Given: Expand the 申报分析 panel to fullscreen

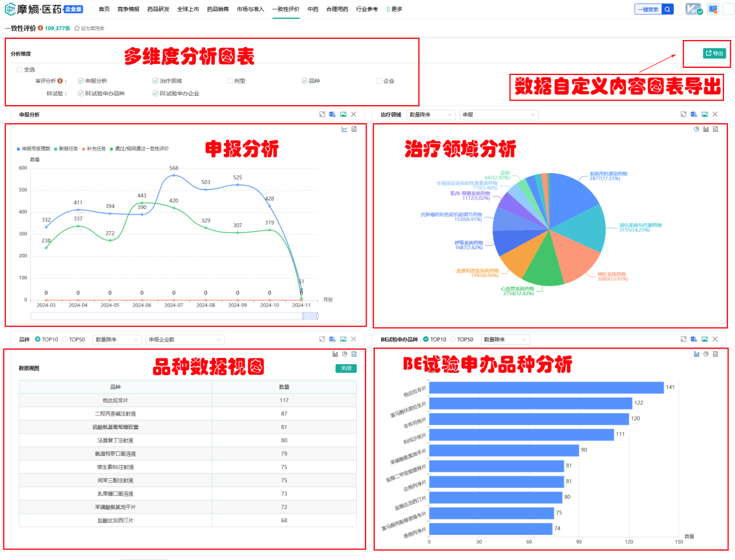Looking at the screenshot, I should (322, 114).
